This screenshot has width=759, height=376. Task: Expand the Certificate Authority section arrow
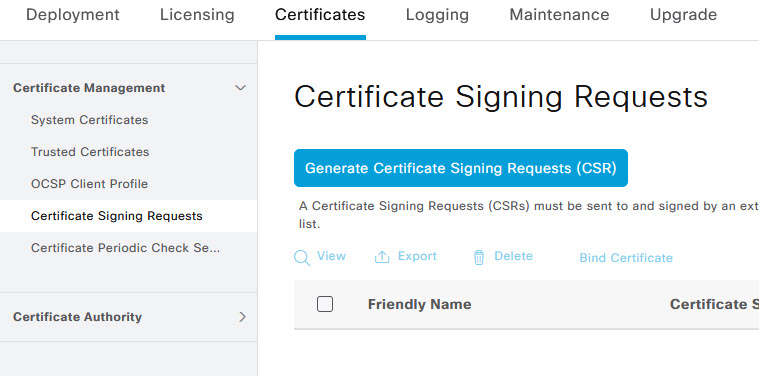pyautogui.click(x=243, y=317)
